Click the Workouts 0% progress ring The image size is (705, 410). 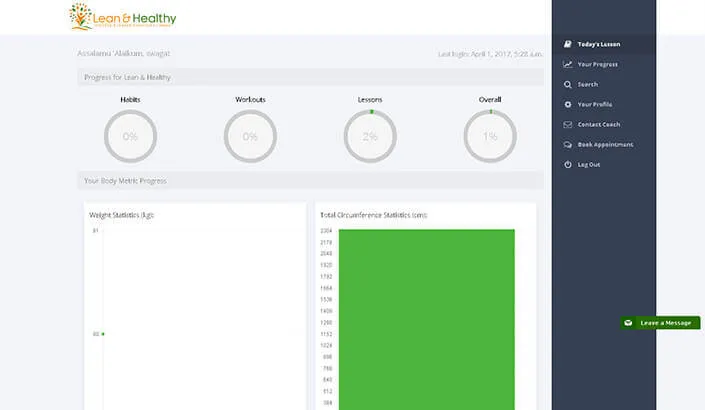[x=250, y=136]
